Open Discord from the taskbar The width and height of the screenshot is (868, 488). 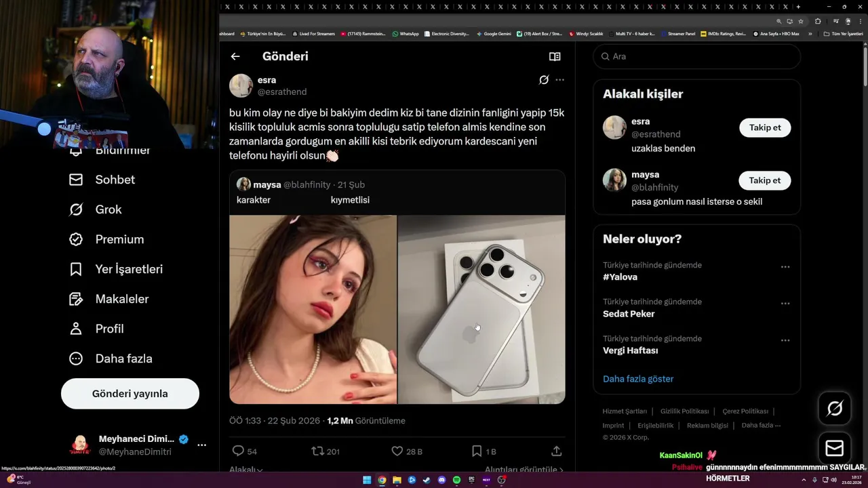441,480
